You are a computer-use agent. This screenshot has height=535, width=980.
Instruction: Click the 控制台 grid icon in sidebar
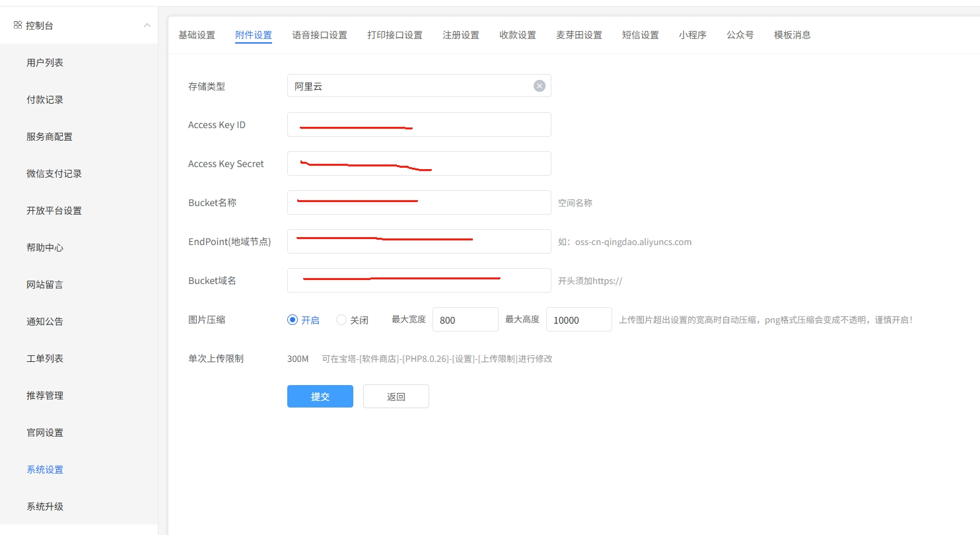pyautogui.click(x=18, y=25)
